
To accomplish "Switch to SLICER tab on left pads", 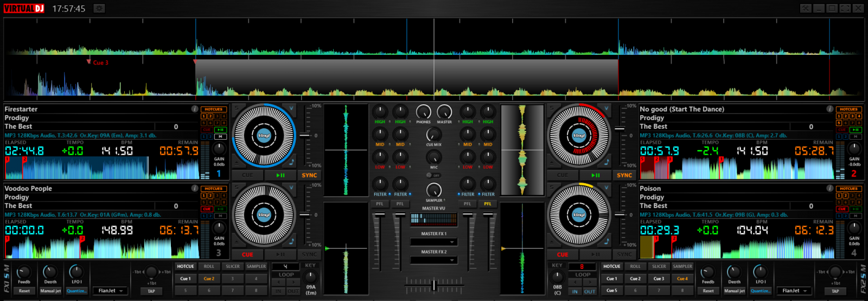I will point(233,266).
